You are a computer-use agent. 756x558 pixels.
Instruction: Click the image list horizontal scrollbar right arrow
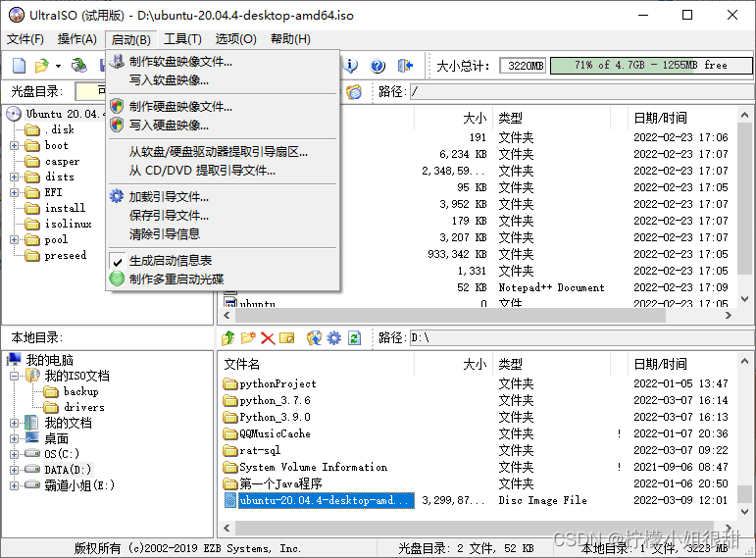728,316
